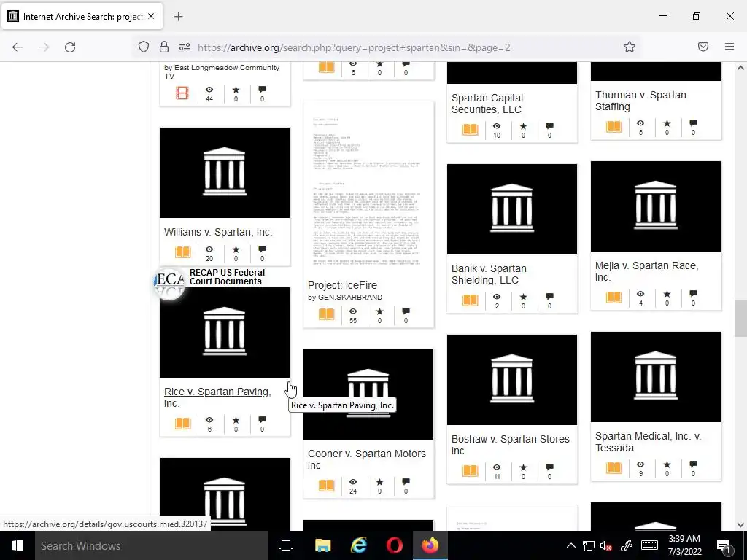Open Windows Start menu
Image resolution: width=747 pixels, height=560 pixels.
[x=18, y=545]
